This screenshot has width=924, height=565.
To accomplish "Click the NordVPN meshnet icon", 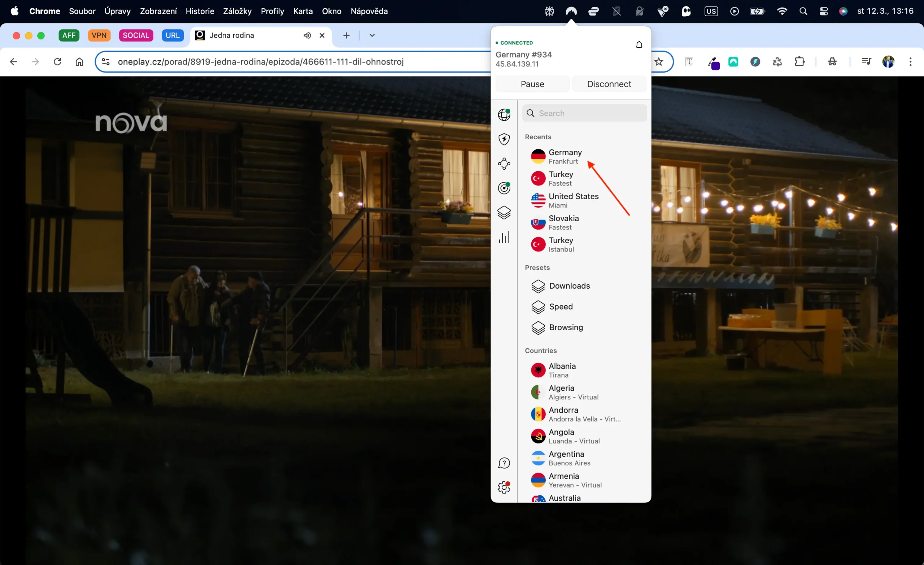I will tap(504, 163).
